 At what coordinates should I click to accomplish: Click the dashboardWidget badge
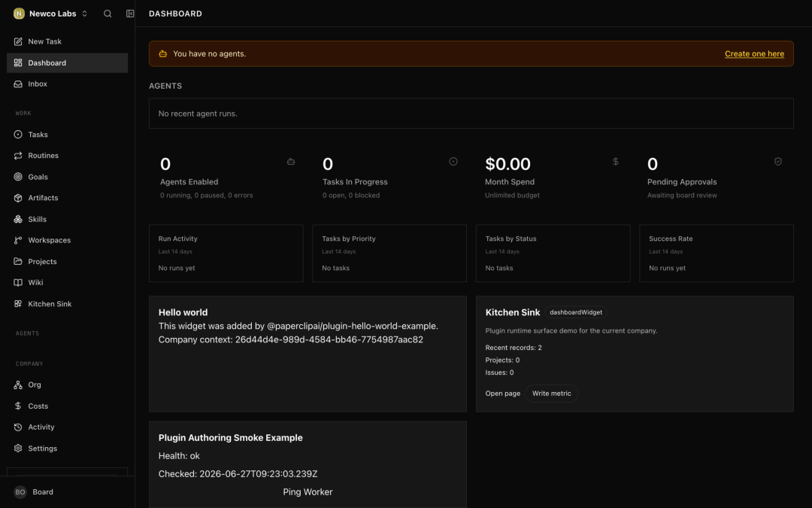[x=576, y=312]
